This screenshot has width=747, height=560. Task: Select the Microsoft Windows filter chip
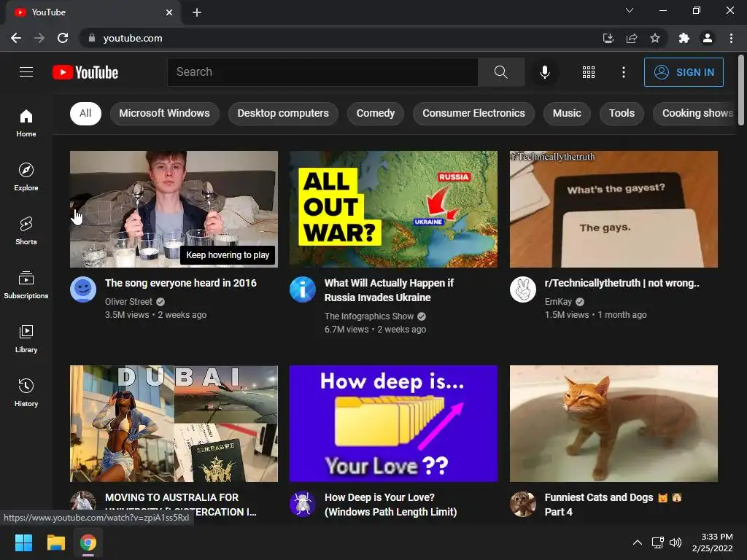click(x=164, y=113)
